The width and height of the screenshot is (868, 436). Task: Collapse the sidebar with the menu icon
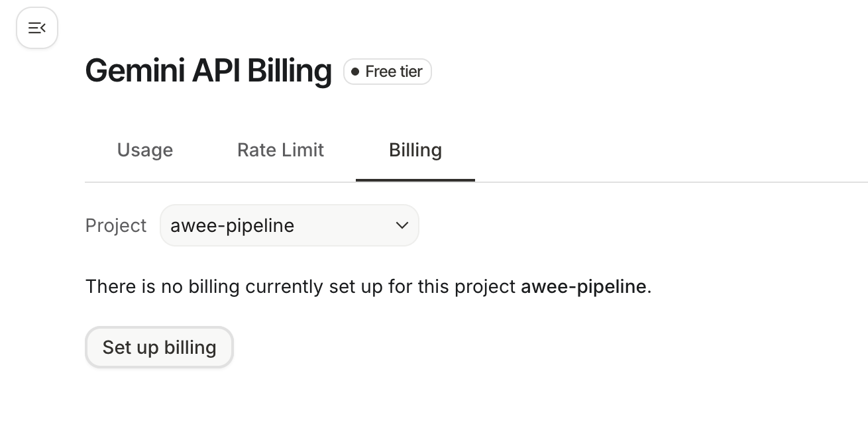point(37,28)
